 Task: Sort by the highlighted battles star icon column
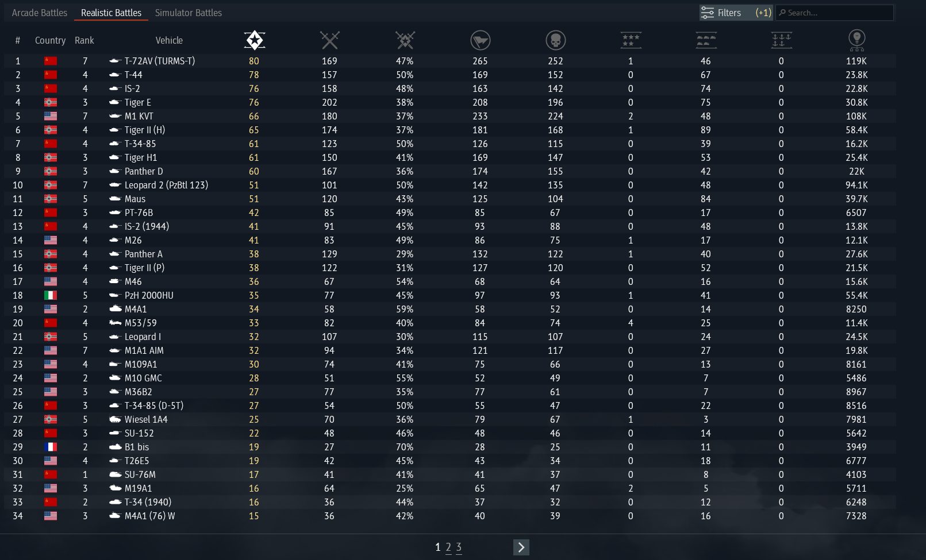pyautogui.click(x=255, y=40)
